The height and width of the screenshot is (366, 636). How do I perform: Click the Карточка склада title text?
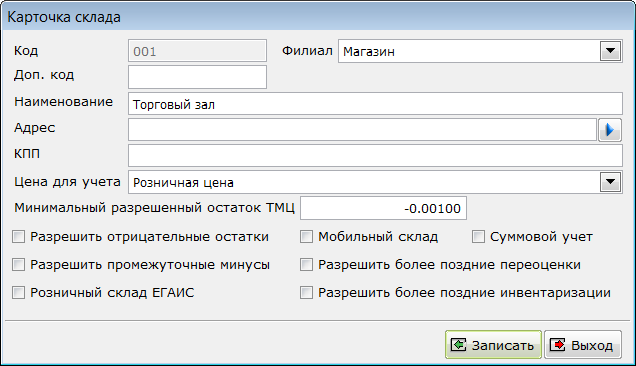tap(64, 17)
